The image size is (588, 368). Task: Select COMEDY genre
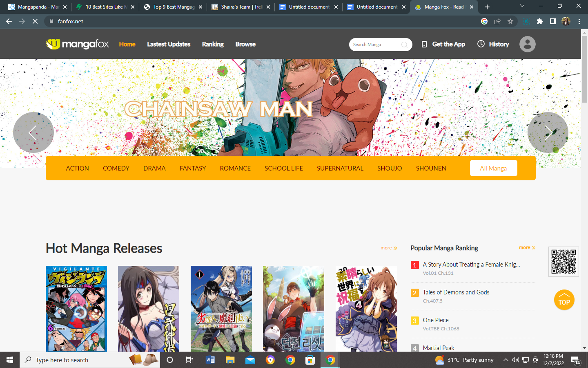pos(116,168)
